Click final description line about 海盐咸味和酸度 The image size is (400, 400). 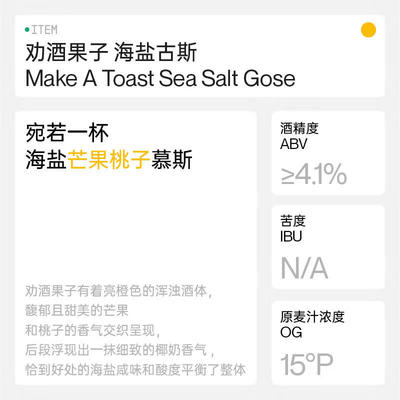pyautogui.click(x=136, y=370)
